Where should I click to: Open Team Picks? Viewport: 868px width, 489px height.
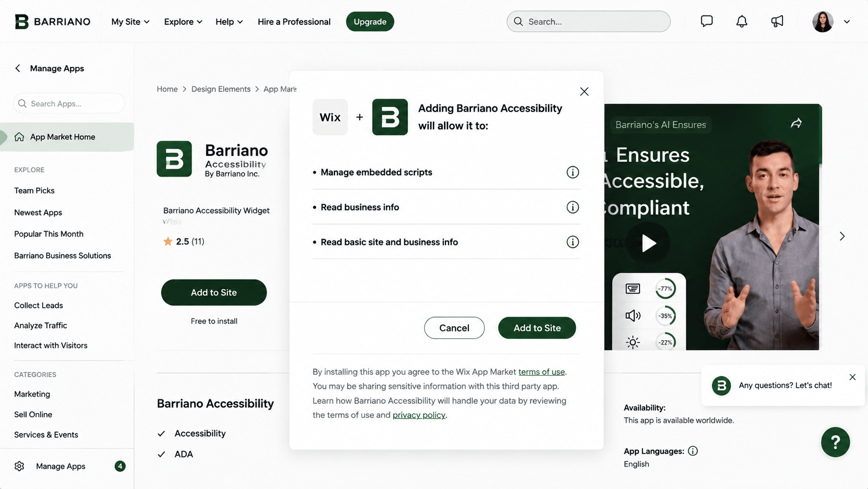pos(34,191)
